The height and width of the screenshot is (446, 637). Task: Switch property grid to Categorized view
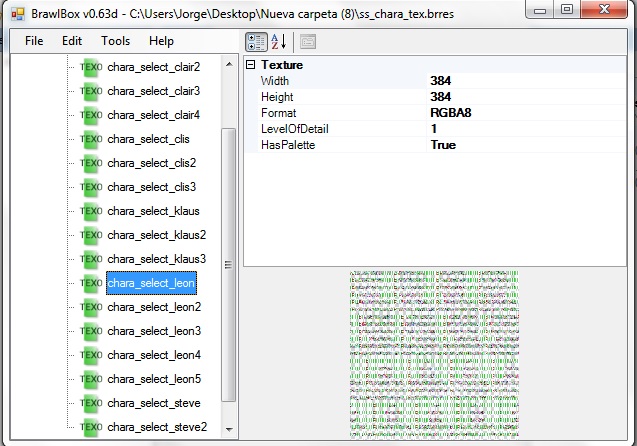[x=256, y=41]
